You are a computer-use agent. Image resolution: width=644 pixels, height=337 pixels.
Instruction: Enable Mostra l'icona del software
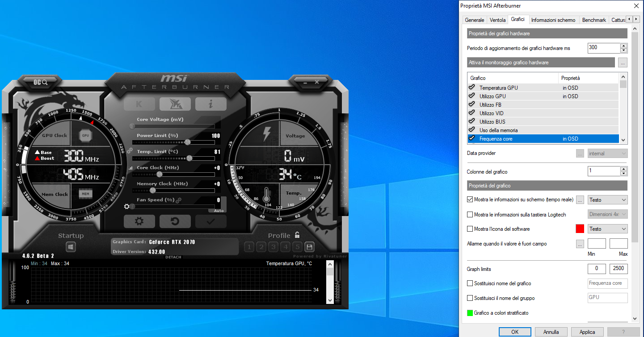pos(470,229)
